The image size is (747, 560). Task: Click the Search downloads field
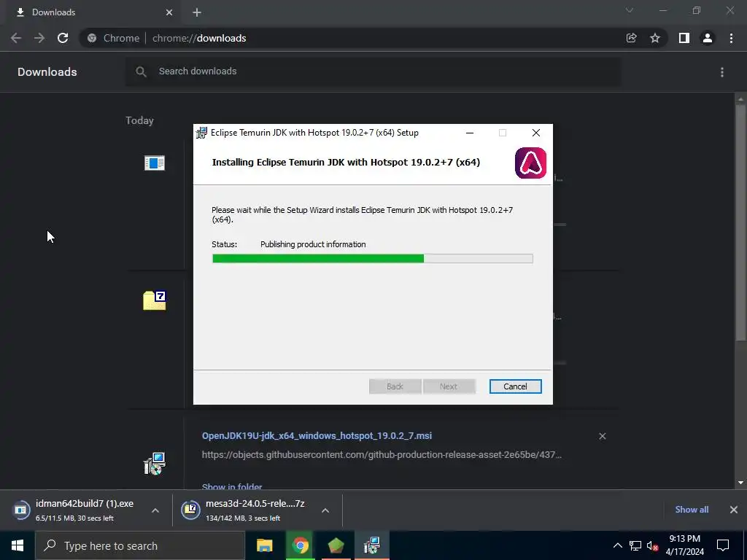[373, 71]
